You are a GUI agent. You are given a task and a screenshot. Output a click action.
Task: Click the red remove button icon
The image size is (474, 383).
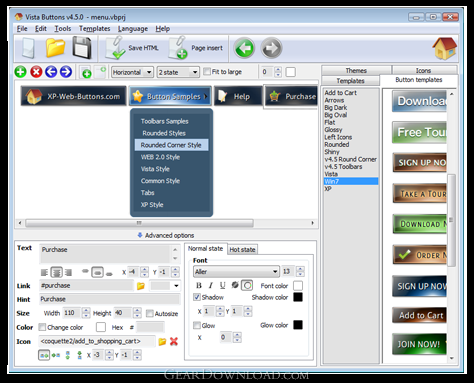(36, 72)
